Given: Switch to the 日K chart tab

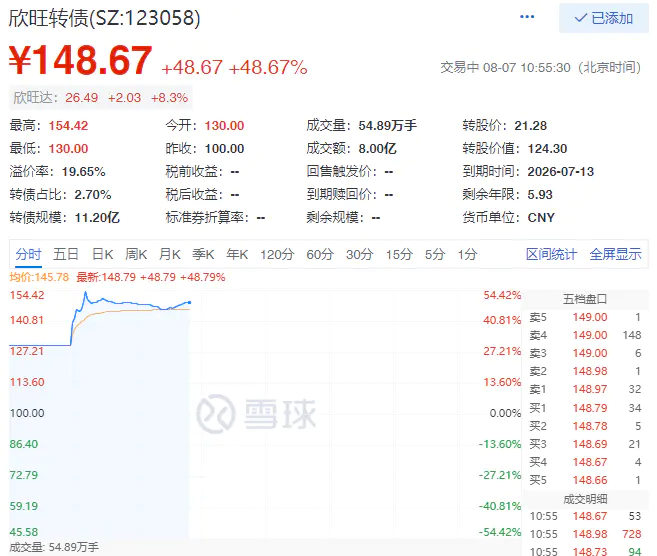Looking at the screenshot, I should click(103, 254).
